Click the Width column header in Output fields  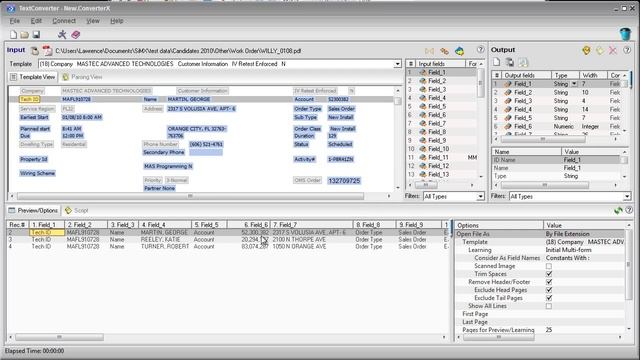pos(593,75)
